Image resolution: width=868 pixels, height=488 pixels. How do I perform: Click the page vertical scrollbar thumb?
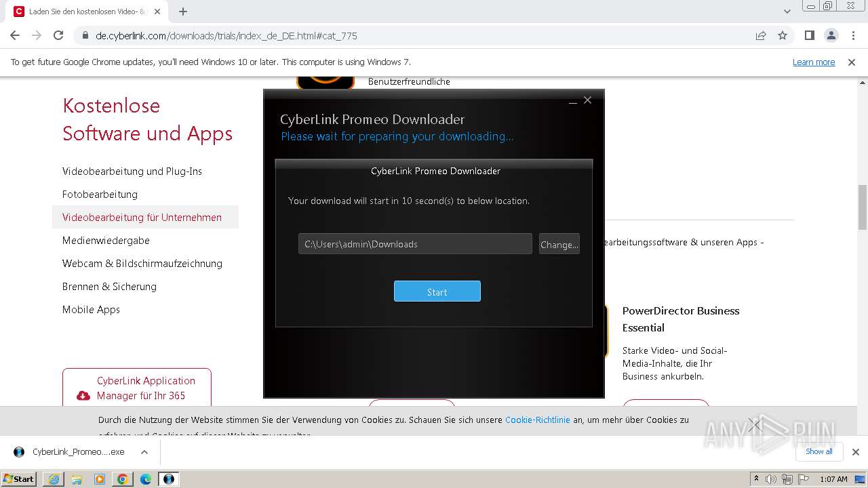(863, 207)
